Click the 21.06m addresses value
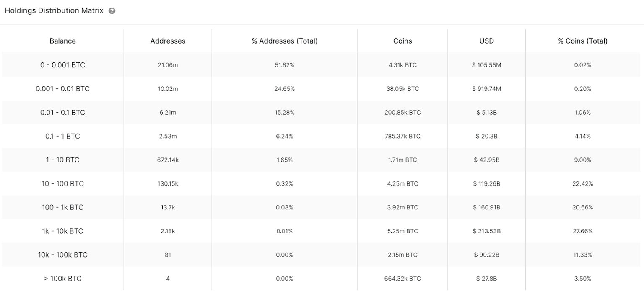 (x=168, y=65)
